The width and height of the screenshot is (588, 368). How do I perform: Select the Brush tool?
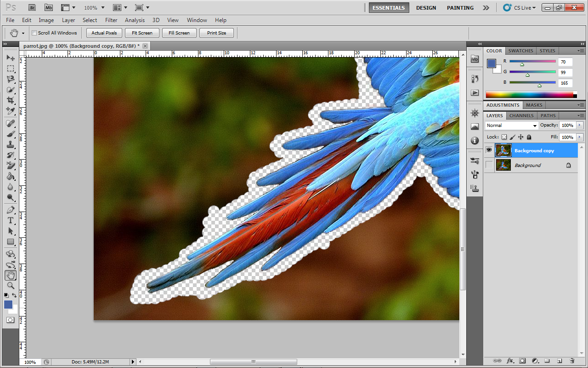coord(11,134)
